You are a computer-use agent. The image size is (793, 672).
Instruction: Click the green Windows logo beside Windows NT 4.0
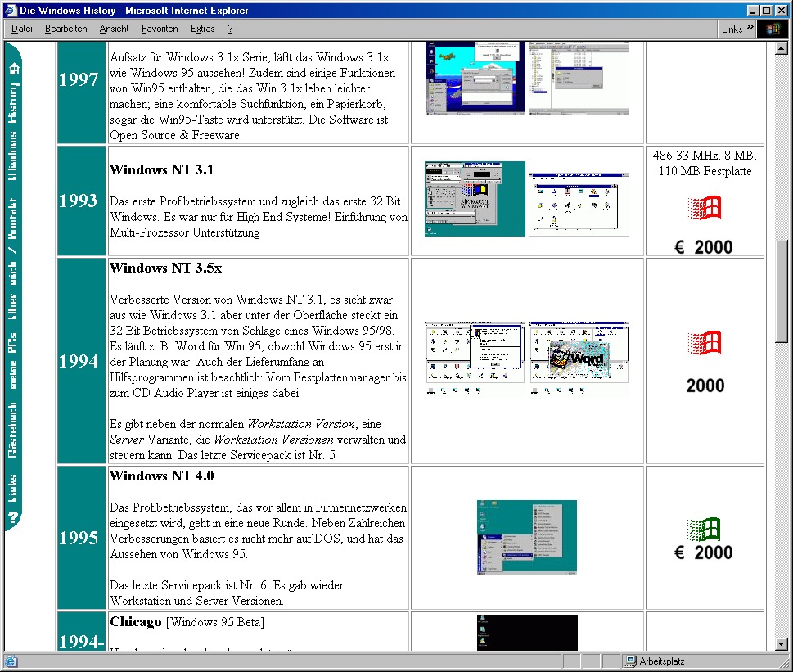click(x=705, y=529)
